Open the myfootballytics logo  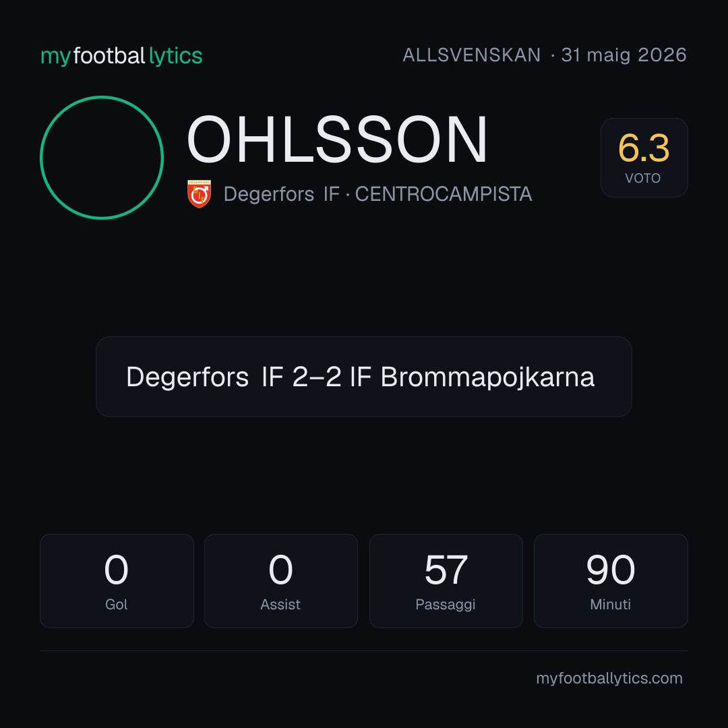click(x=121, y=56)
